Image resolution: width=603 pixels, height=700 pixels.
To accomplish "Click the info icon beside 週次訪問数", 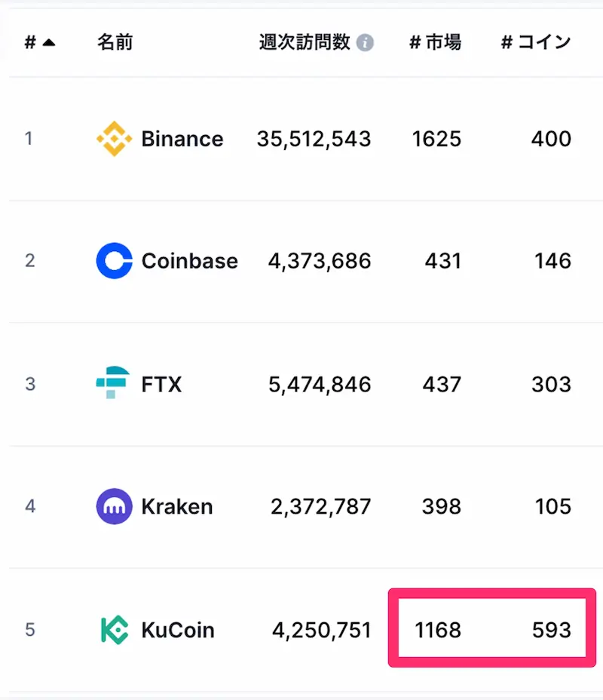I will (x=365, y=43).
